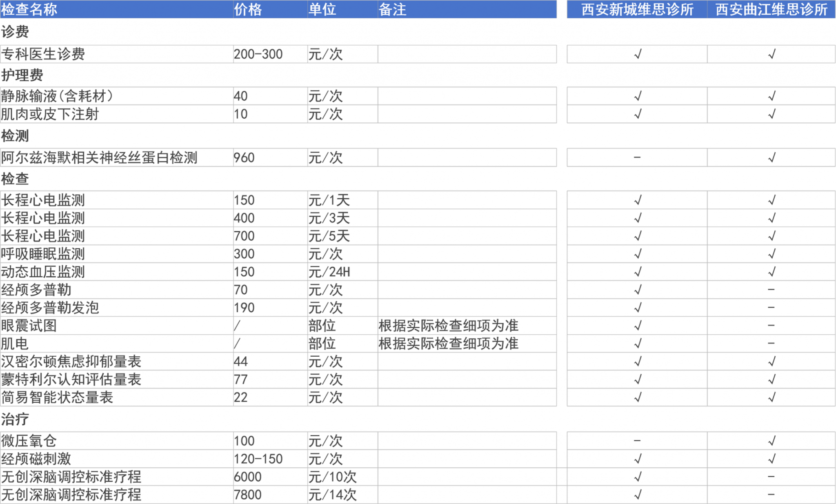Select the 护理费 section heading
Image resolution: width=836 pixels, height=504 pixels.
coord(22,75)
